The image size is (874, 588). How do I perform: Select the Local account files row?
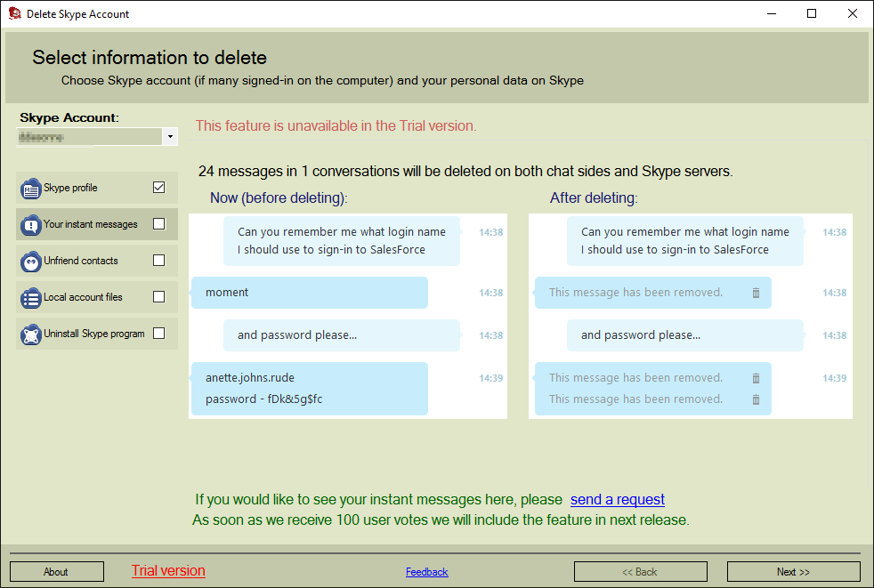point(97,297)
